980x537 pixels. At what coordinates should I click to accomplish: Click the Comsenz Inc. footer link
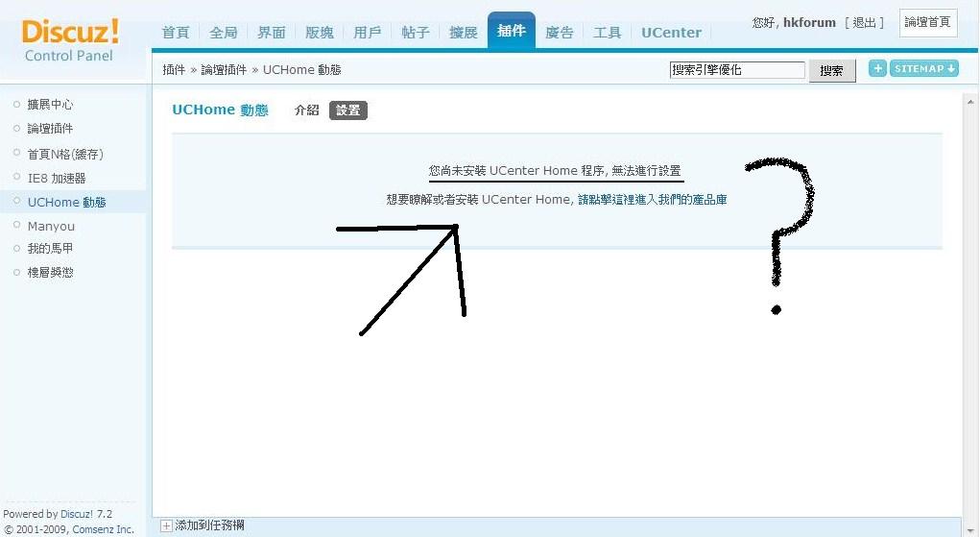point(103,529)
